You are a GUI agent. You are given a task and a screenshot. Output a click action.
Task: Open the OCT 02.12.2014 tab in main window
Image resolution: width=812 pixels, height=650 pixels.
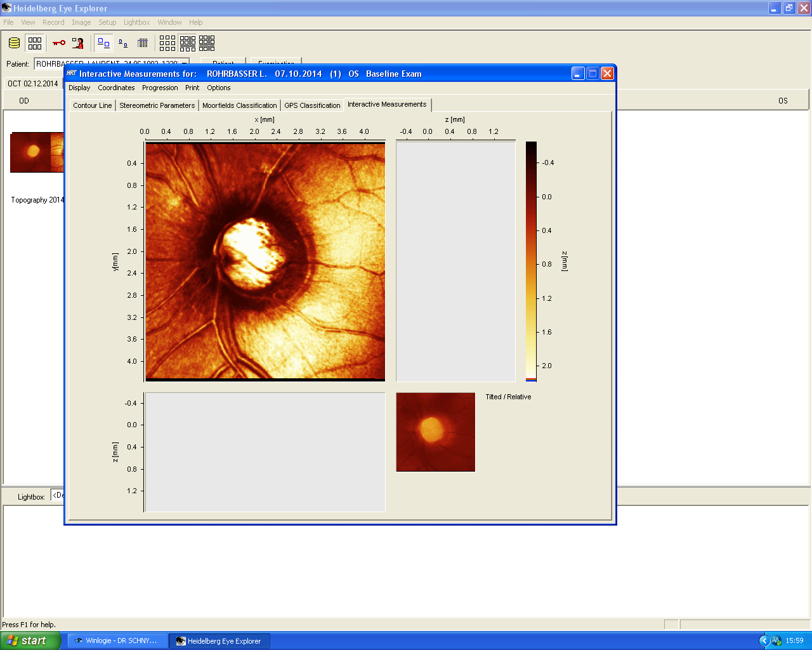click(x=32, y=83)
